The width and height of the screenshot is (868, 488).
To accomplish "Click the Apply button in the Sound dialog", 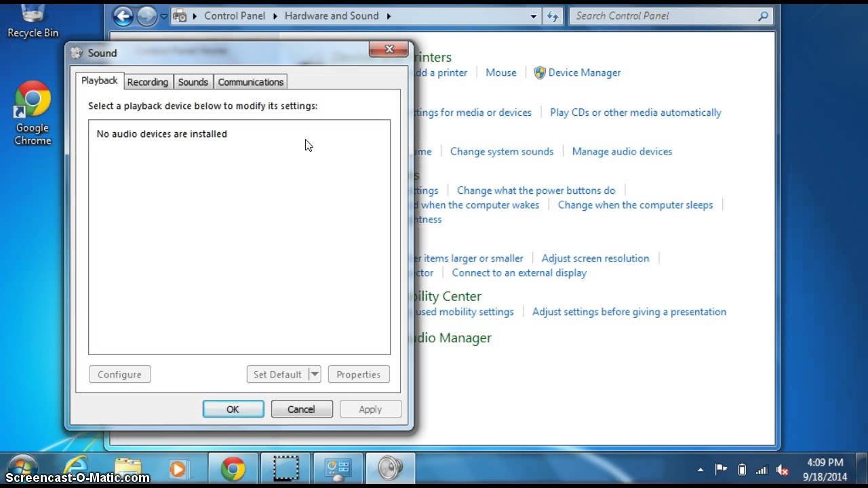I will pyautogui.click(x=370, y=409).
